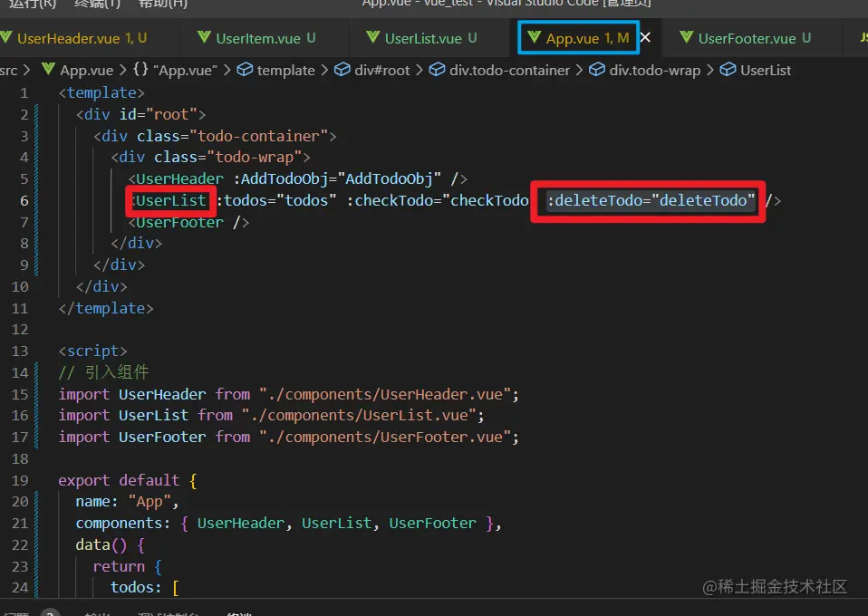Click the "./components/UserFooter.vue" import path
Viewport: 868px width, 616px height.
pyautogui.click(x=384, y=438)
